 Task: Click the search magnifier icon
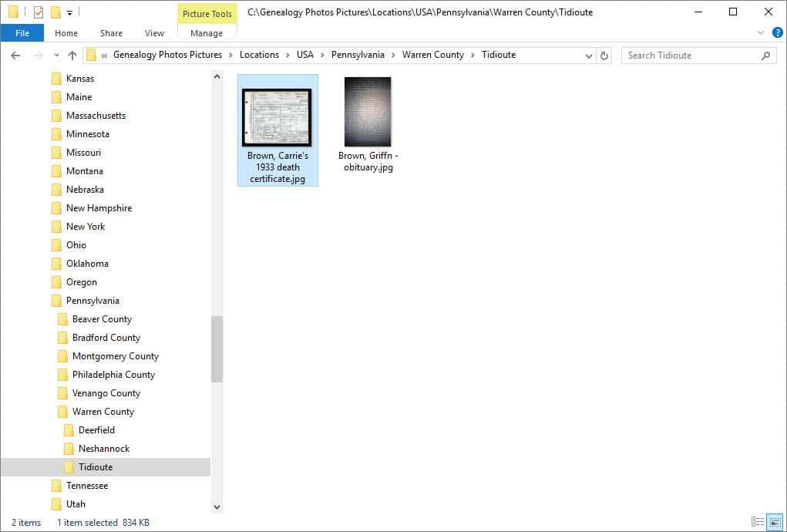(x=766, y=56)
